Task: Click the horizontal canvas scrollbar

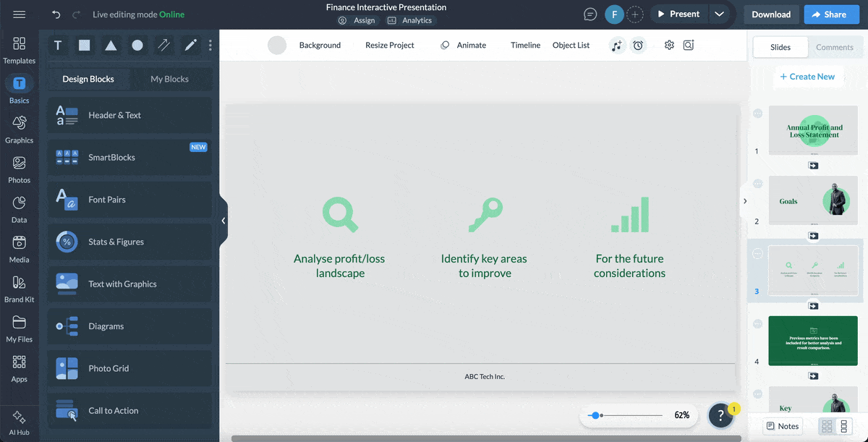Action: (x=486, y=438)
